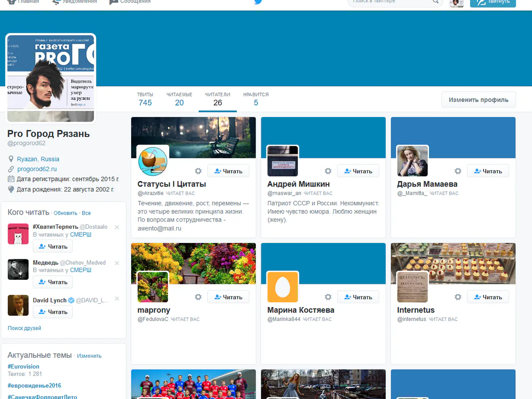This screenshot has height=399, width=532.
Task: Follow Марина Костяева with Читать button
Action: pyautogui.click(x=358, y=297)
